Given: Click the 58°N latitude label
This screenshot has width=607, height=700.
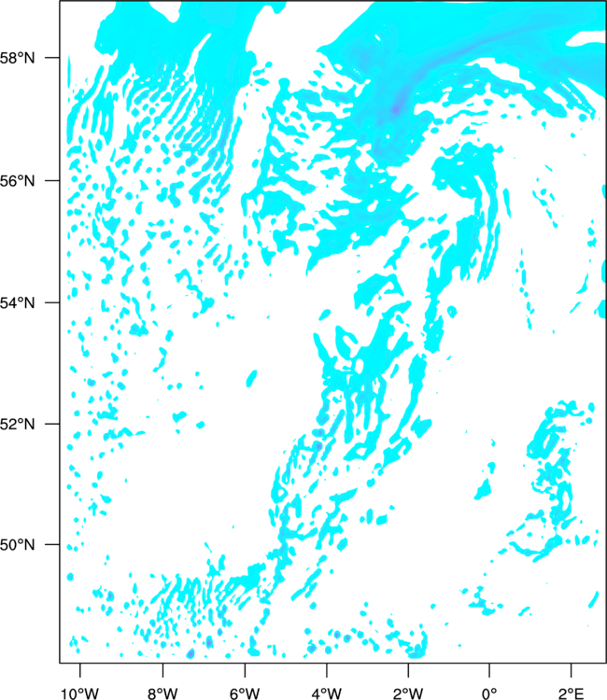Looking at the screenshot, I should 18,58.
